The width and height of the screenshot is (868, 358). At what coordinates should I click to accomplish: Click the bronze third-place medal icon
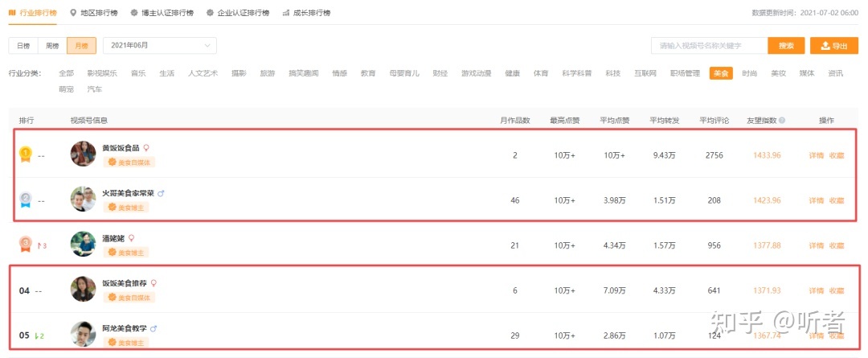(26, 244)
